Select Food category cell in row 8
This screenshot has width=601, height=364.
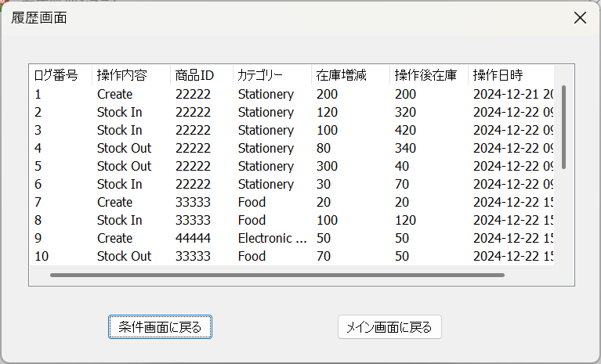coord(252,220)
